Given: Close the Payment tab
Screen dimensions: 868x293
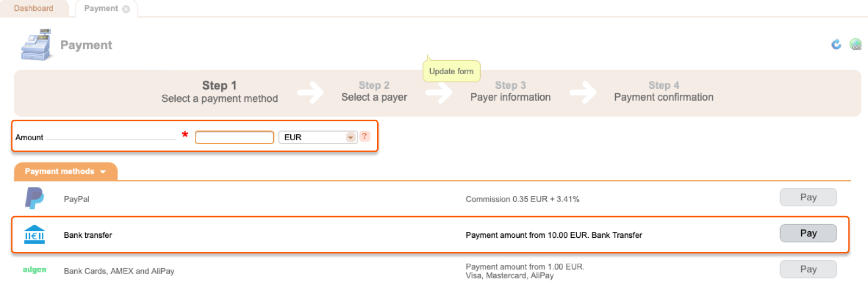Looking at the screenshot, I should point(126,9).
